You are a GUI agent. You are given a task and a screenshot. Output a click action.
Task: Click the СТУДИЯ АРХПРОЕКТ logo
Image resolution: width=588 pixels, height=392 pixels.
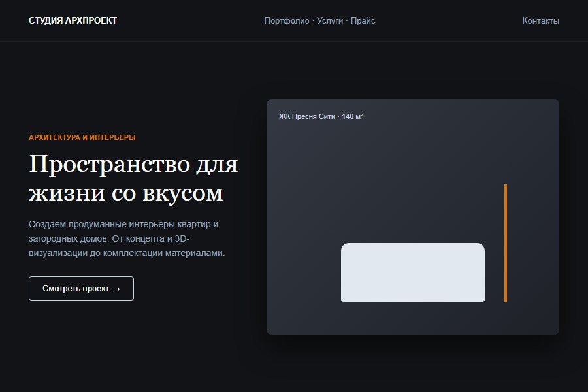click(x=73, y=21)
